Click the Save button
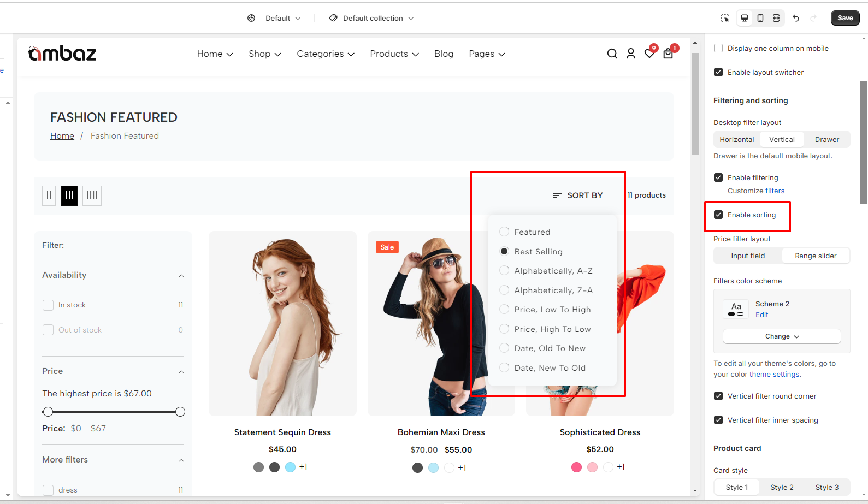 [845, 18]
